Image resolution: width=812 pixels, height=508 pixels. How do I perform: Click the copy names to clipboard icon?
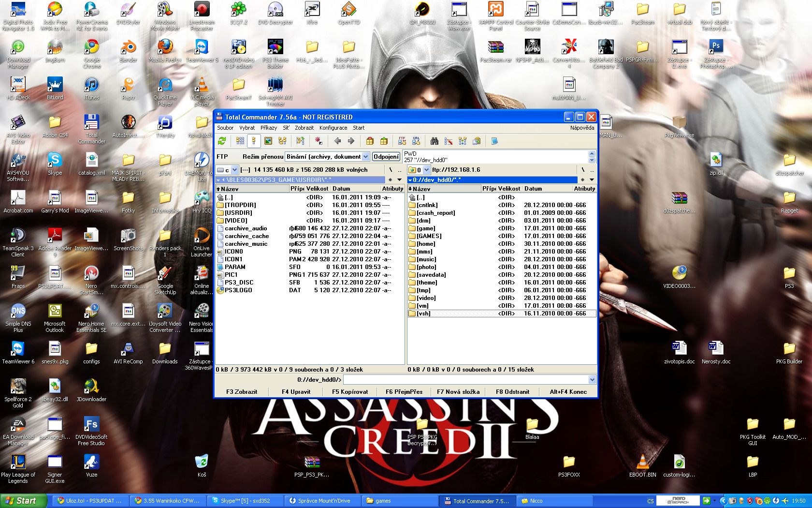[x=477, y=141]
